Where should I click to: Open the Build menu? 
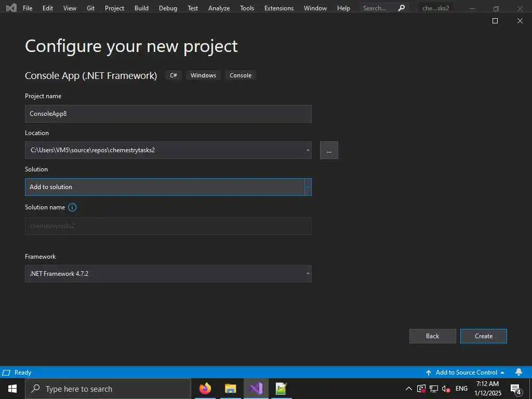[141, 8]
